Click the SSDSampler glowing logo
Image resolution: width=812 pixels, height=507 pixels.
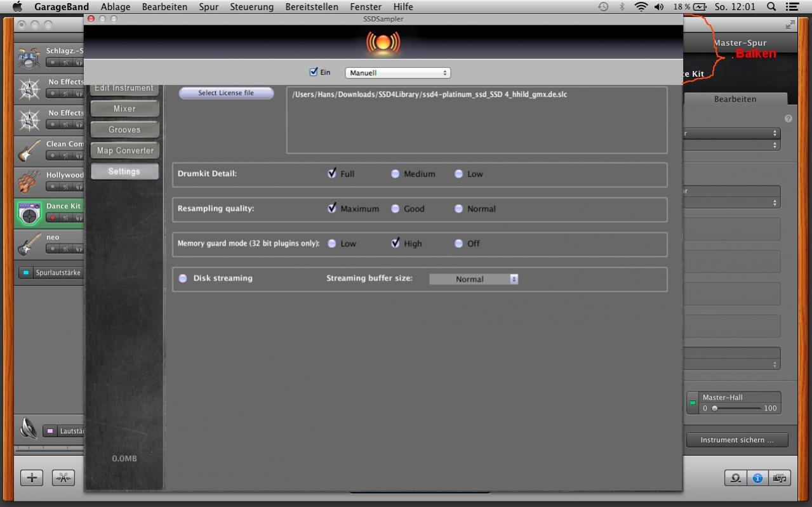[x=383, y=43]
